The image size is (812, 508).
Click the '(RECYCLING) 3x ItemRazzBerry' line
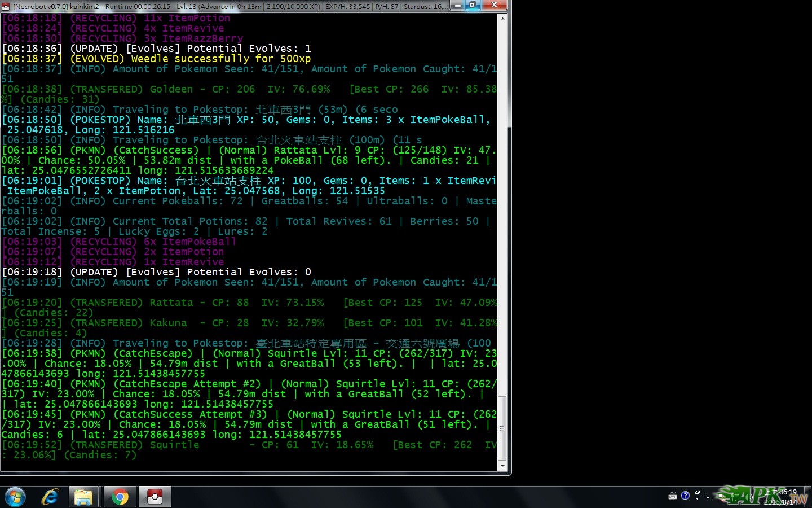tap(123, 38)
